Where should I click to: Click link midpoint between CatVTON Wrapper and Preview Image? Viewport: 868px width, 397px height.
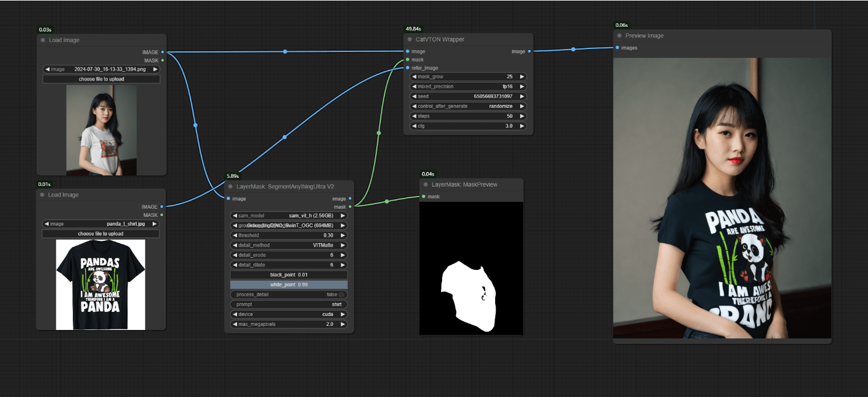[x=573, y=49]
